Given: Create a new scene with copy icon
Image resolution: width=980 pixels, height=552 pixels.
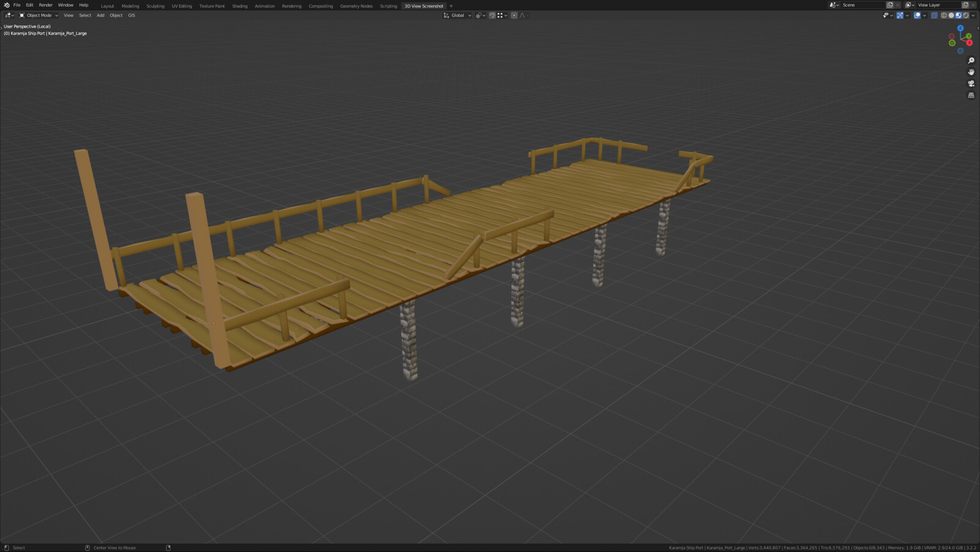Looking at the screenshot, I should pos(890,5).
